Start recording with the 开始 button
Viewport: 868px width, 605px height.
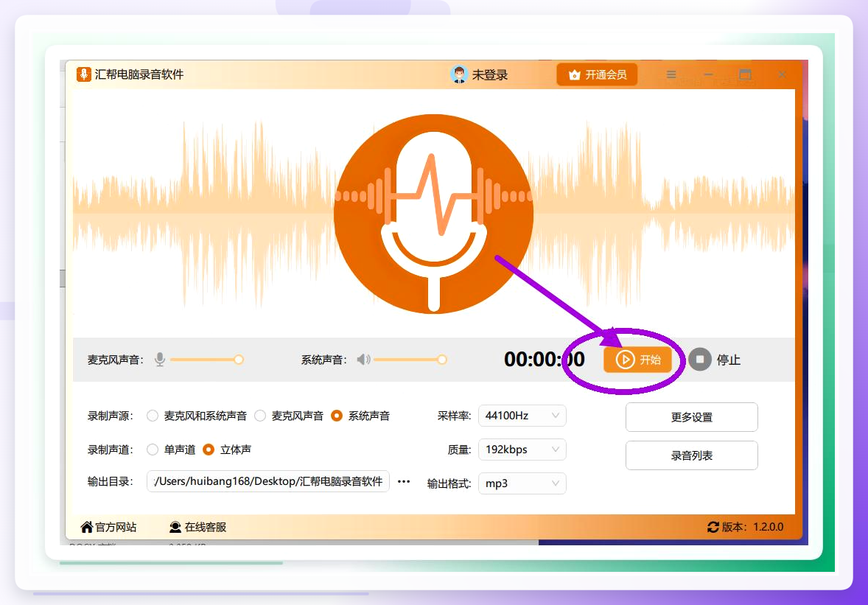pos(637,360)
